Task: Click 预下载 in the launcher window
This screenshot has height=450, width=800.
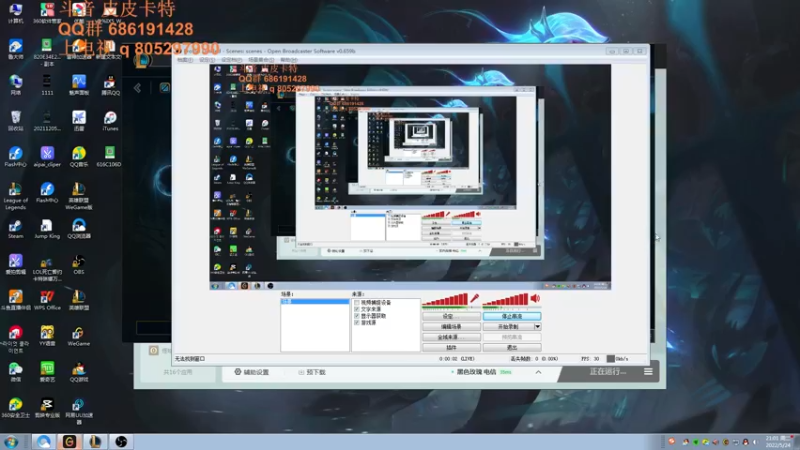Action: [312, 372]
